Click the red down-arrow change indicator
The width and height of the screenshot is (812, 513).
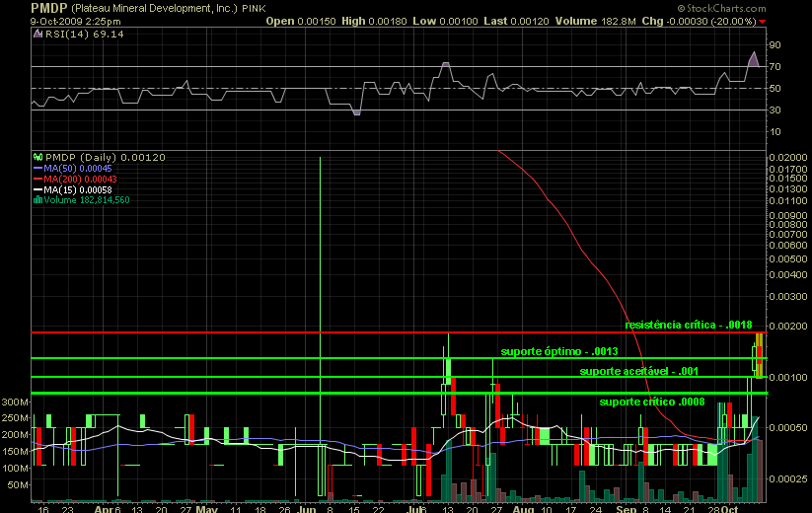point(762,22)
